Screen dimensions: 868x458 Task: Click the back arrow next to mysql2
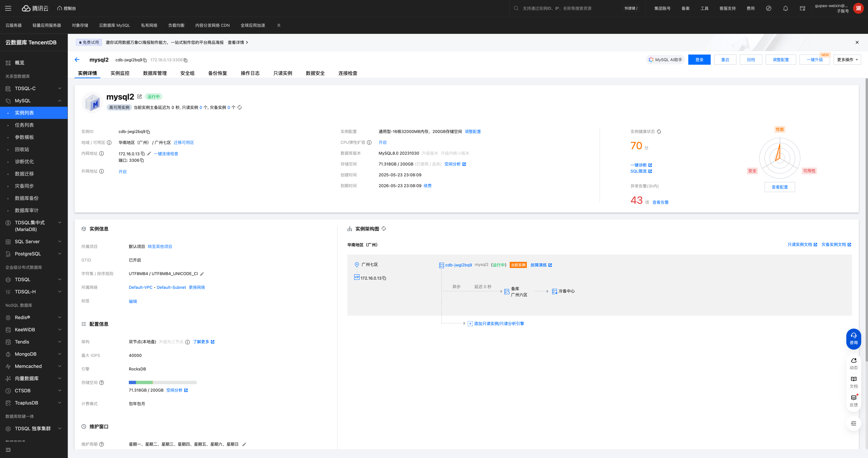click(x=77, y=60)
